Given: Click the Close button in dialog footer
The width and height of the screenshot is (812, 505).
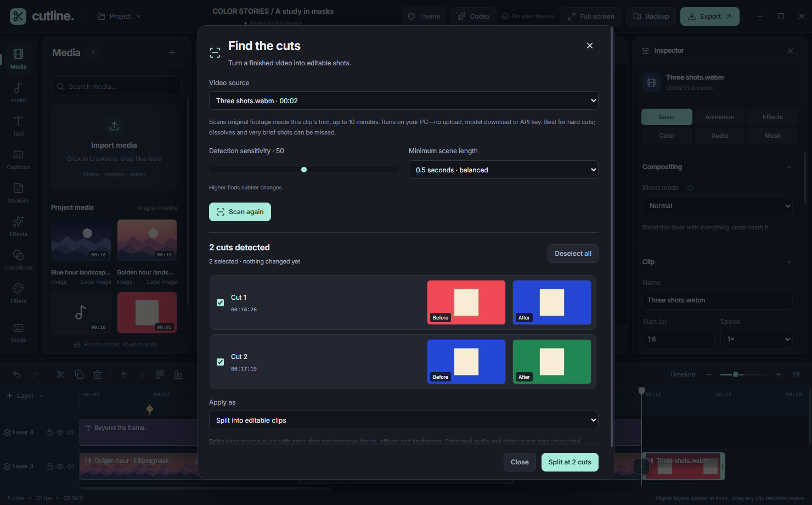Looking at the screenshot, I should tap(520, 462).
